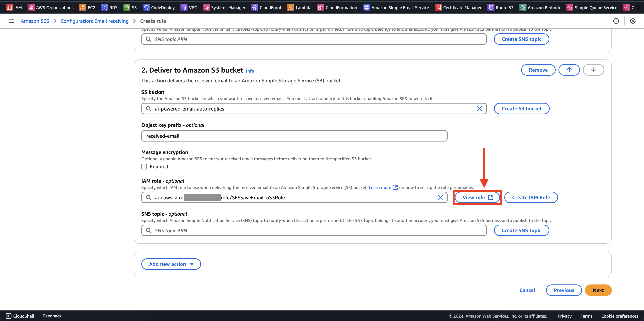Open Certificate Manager shortcut
Screen dimensions: 644x321
[x=458, y=8]
